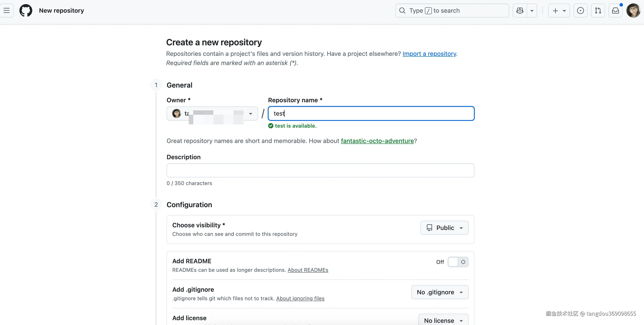The image size is (644, 325).
Task: Open the Issues icon in the header
Action: point(580,11)
